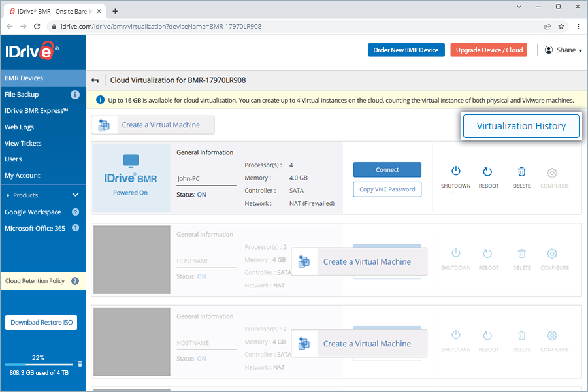Click the Google Workspace help icon
The width and height of the screenshot is (588, 392).
[x=75, y=212]
